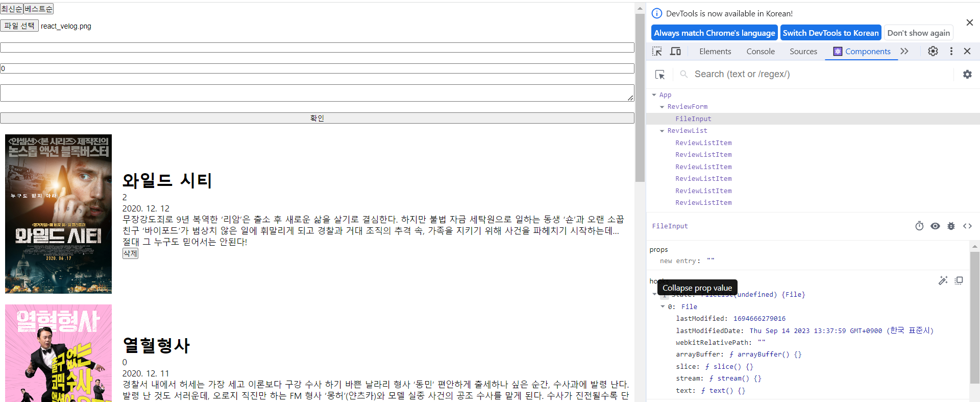Viewport: 980px width, 402px height.
Task: Show more DevTools tabs via double chevron
Action: click(904, 51)
